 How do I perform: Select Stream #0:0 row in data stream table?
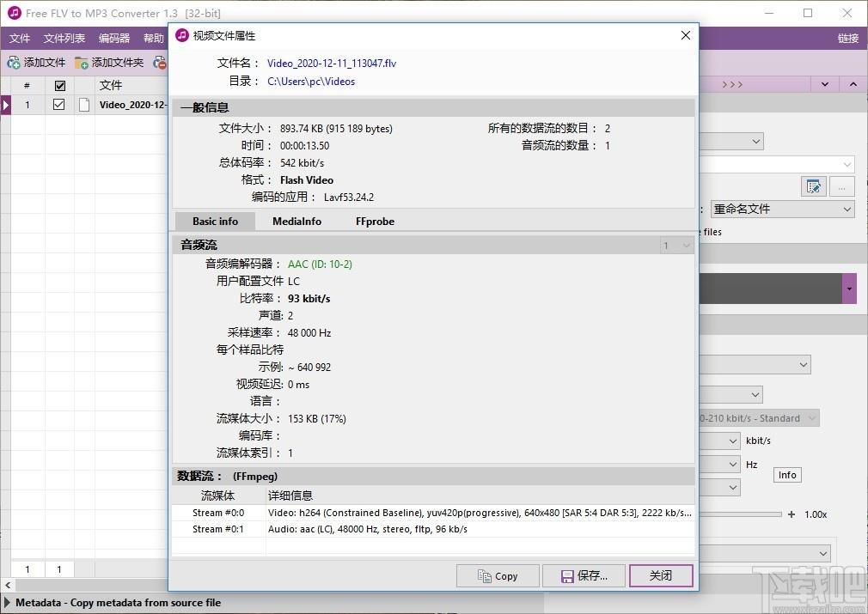tap(433, 513)
